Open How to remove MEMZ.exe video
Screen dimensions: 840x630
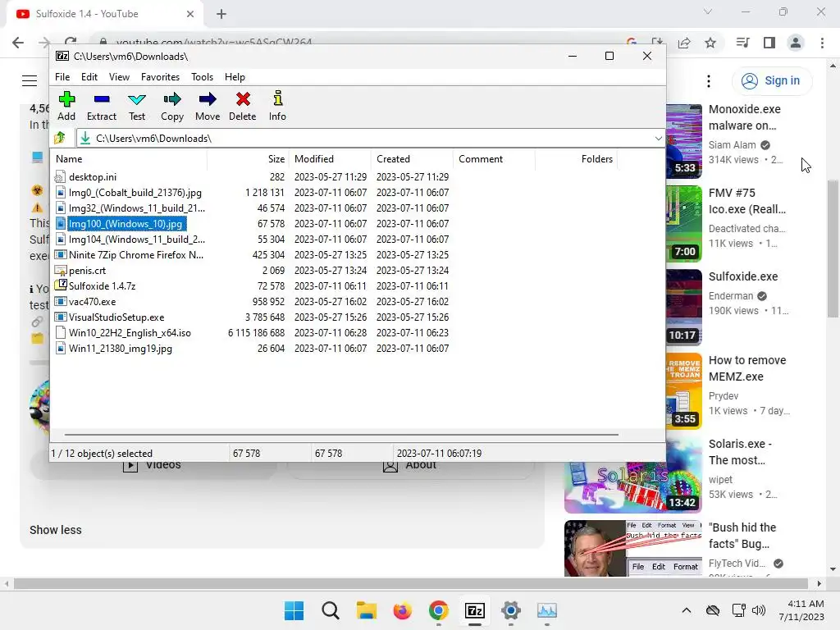click(747, 368)
